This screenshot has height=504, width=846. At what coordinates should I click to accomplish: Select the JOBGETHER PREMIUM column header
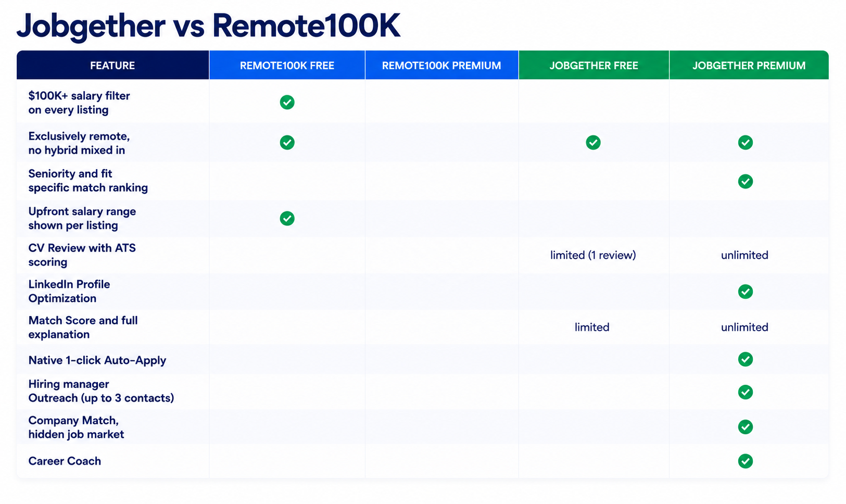(749, 65)
